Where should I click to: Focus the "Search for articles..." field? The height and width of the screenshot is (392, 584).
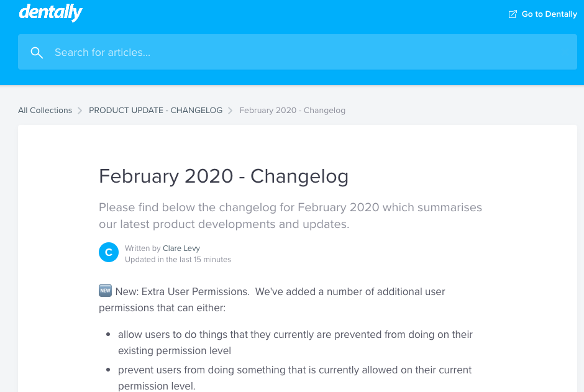click(298, 52)
